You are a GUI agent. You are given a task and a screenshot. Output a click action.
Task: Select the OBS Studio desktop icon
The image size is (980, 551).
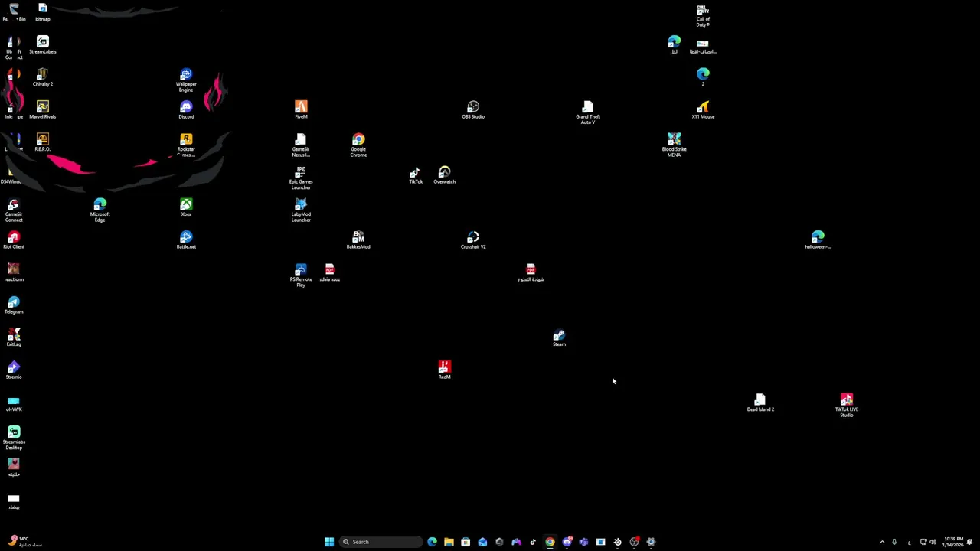point(473,109)
